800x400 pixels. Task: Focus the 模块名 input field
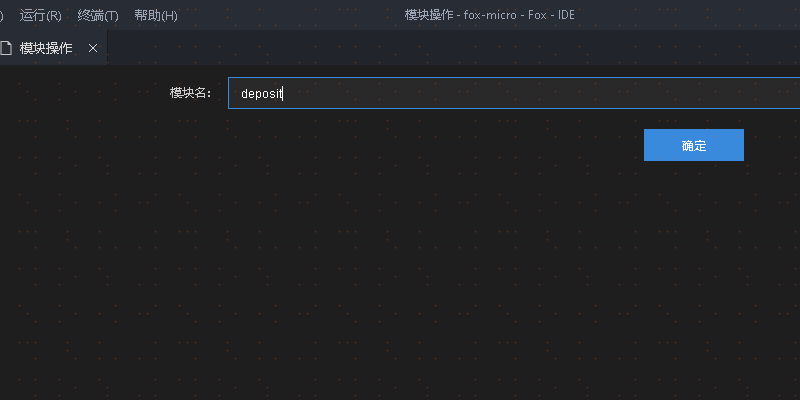pos(514,93)
